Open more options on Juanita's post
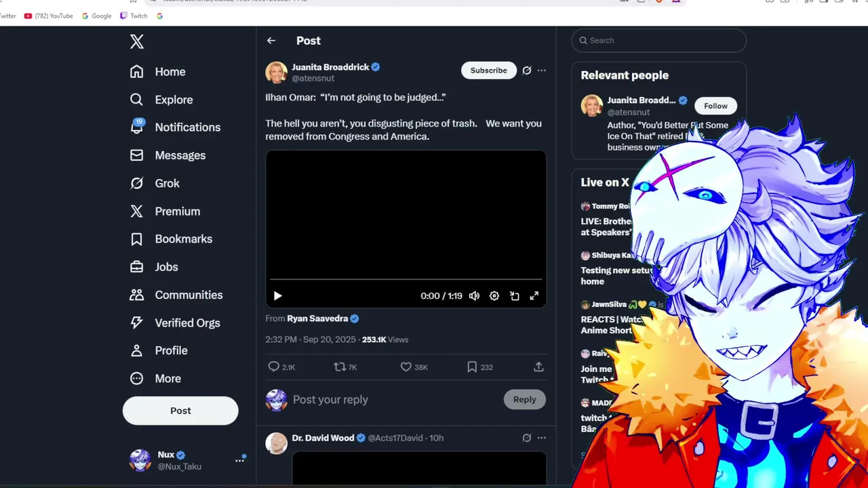The height and width of the screenshot is (488, 868). pyautogui.click(x=542, y=70)
